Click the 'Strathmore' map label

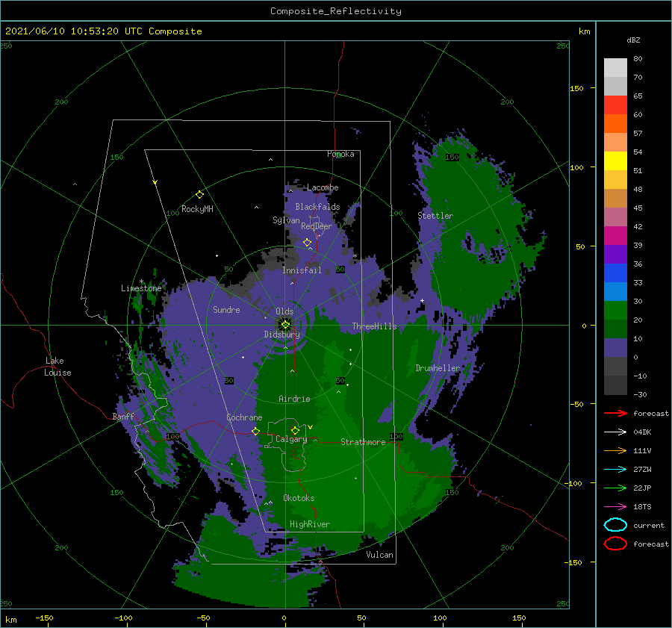pos(363,442)
